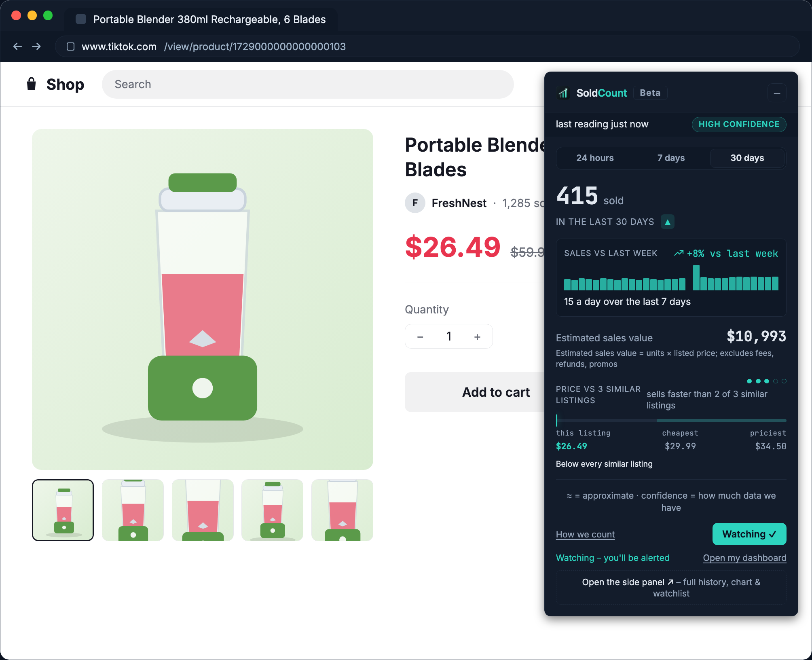The width and height of the screenshot is (812, 660).
Task: Select the third blender thumbnail
Action: click(x=203, y=510)
